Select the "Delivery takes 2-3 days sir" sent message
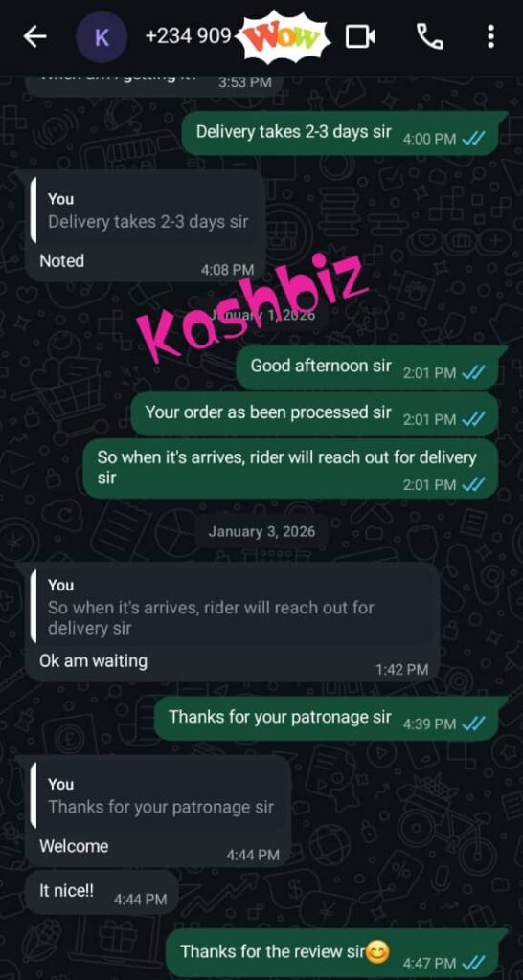The height and width of the screenshot is (980, 523). [x=340, y=133]
